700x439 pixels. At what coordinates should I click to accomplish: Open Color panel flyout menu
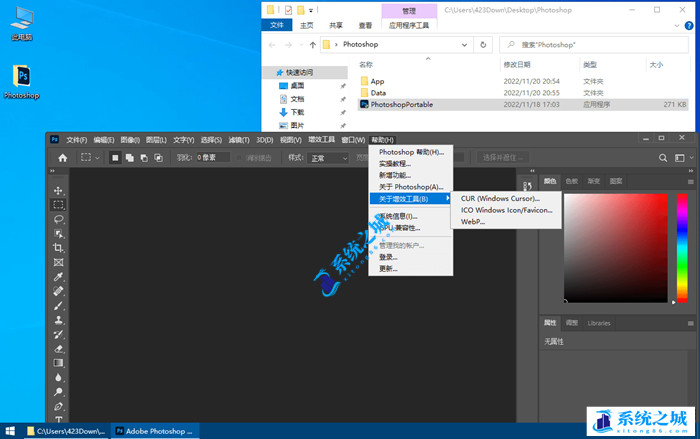691,182
